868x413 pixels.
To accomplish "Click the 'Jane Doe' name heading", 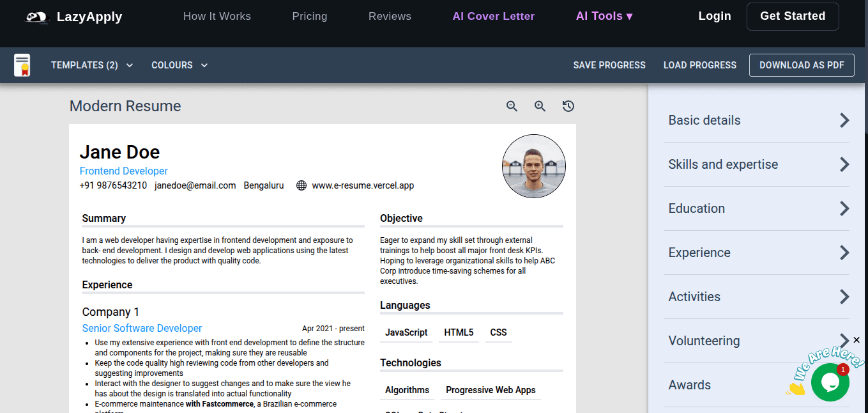I will (119, 152).
